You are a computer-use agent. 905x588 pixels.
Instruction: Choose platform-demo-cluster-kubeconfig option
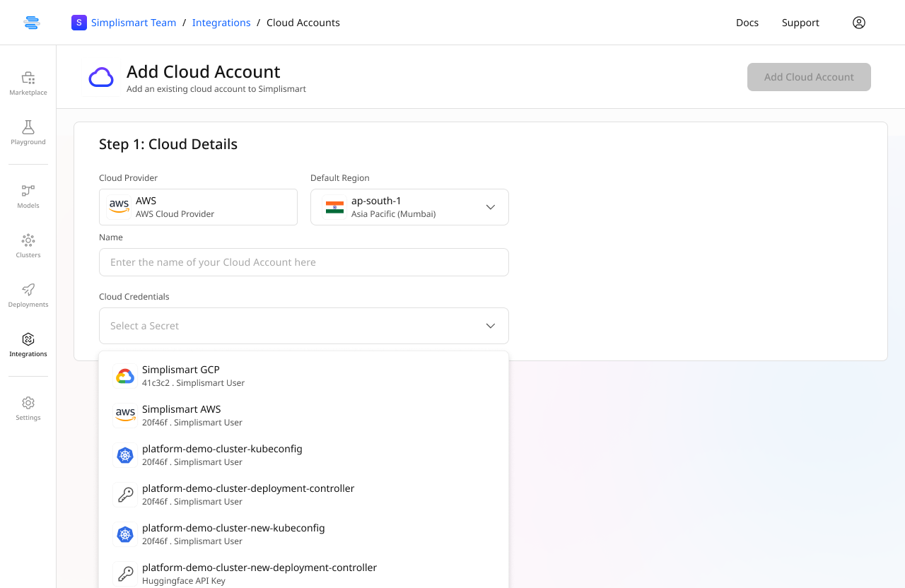click(304, 455)
